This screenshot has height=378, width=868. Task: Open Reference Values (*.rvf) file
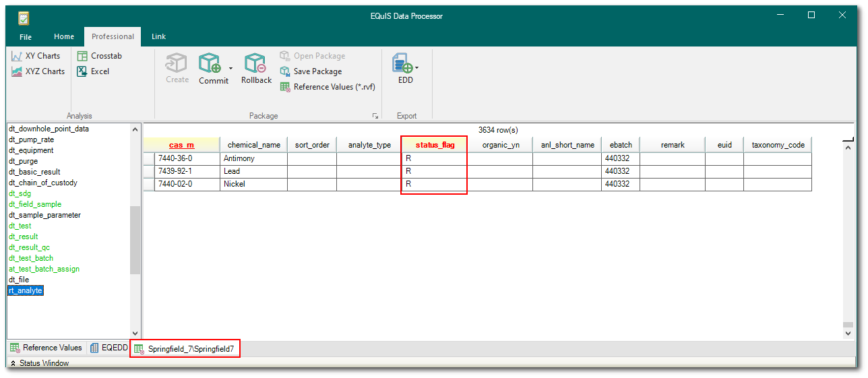click(x=328, y=87)
